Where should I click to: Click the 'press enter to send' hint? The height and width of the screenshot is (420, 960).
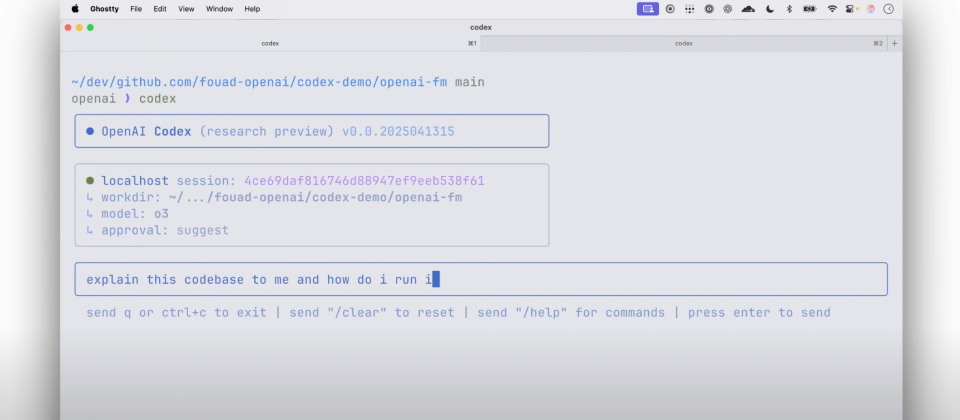(759, 313)
